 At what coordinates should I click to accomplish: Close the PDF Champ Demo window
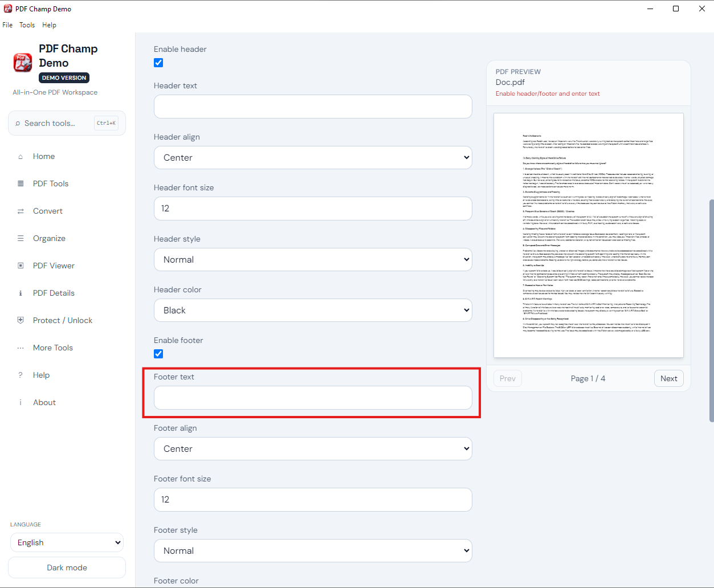pyautogui.click(x=701, y=9)
